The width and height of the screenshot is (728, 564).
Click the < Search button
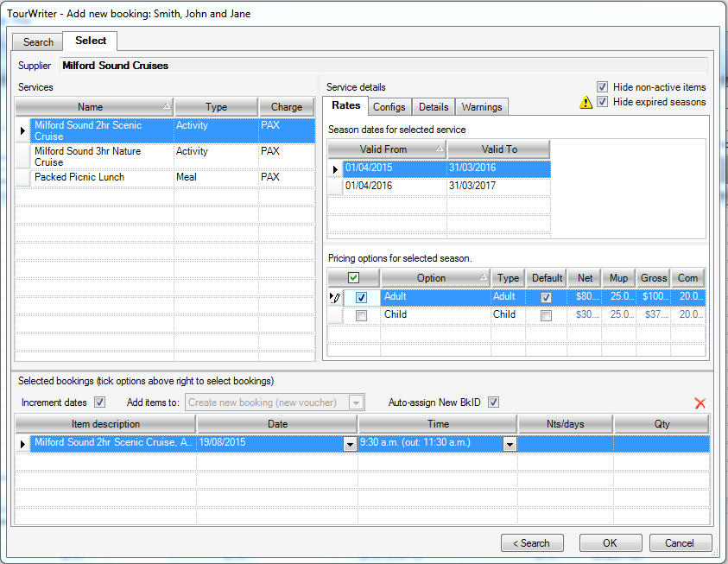tap(532, 543)
